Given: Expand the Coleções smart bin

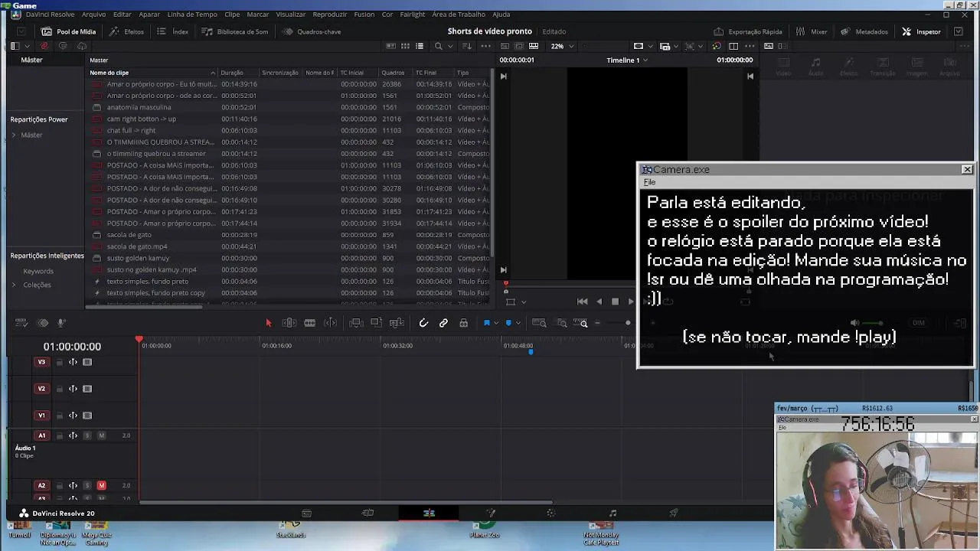Looking at the screenshot, I should (14, 285).
